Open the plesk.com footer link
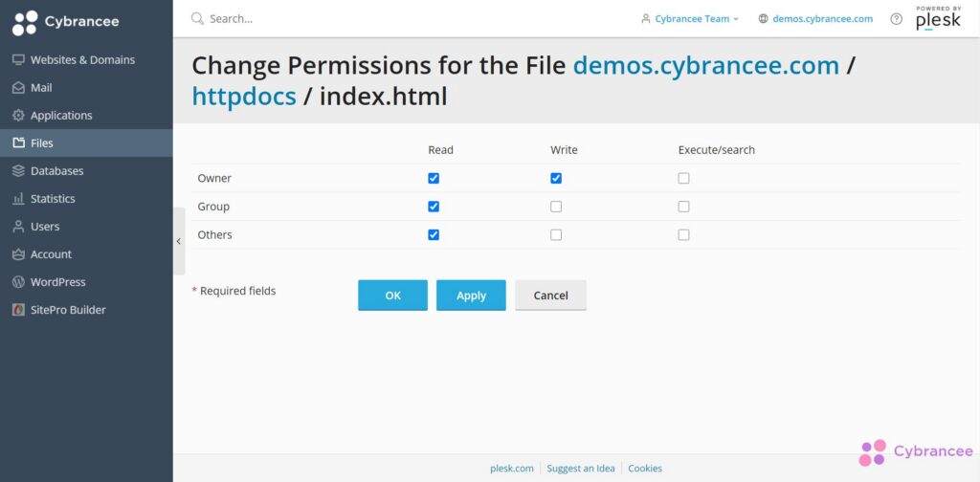 tap(512, 469)
